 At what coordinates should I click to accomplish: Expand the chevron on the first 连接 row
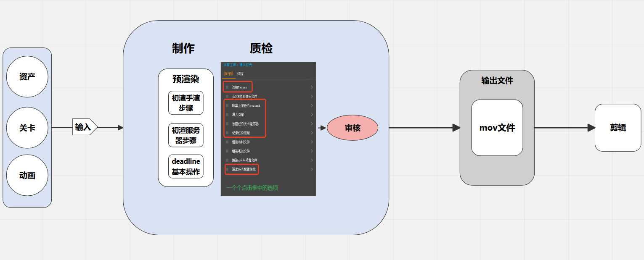pos(312,87)
